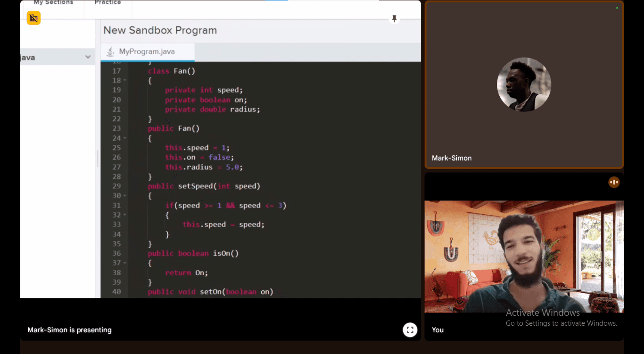Go to the Practice tab
This screenshot has height=354, width=644.
107,3
